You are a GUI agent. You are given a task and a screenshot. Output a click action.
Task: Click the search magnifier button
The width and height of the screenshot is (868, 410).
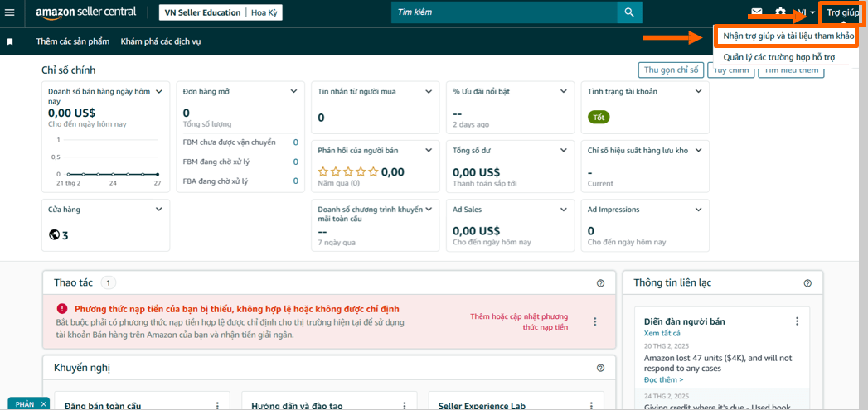pyautogui.click(x=629, y=12)
